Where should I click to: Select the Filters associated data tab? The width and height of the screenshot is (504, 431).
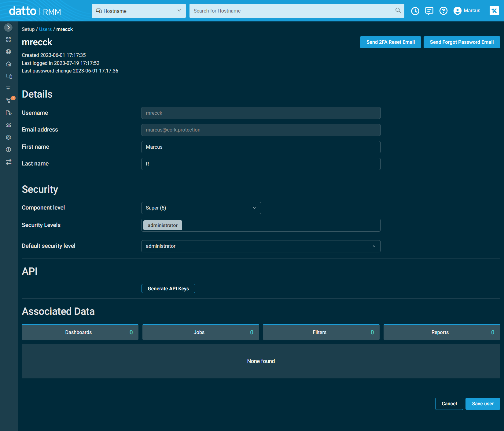[x=321, y=332]
